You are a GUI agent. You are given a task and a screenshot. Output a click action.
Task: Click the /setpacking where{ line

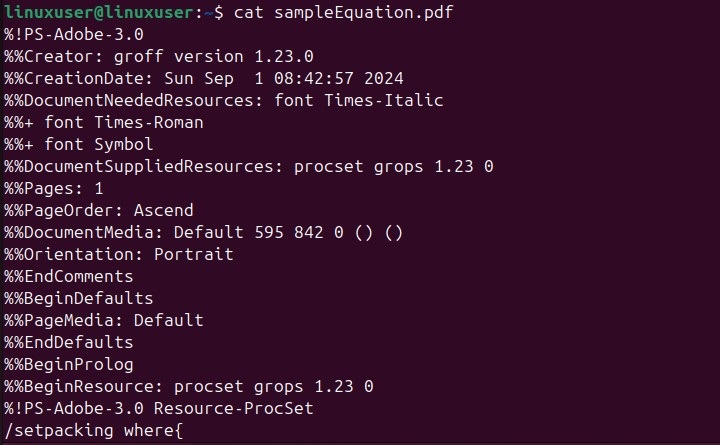94,431
